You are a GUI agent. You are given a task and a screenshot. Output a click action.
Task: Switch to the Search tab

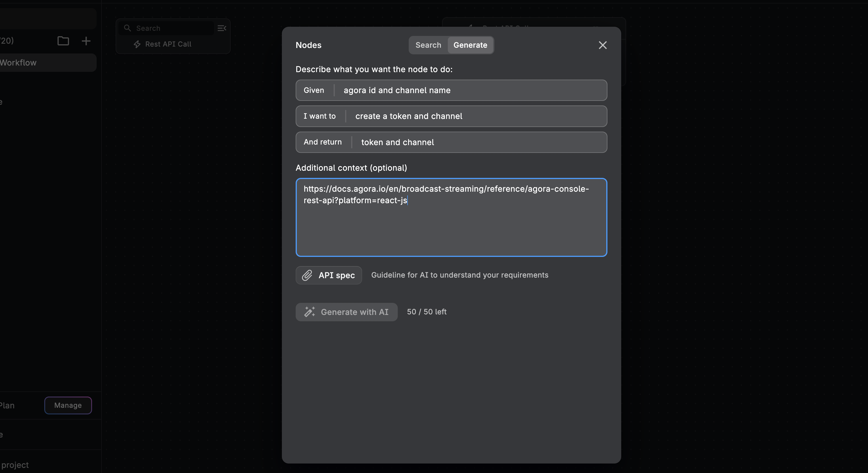tap(428, 45)
